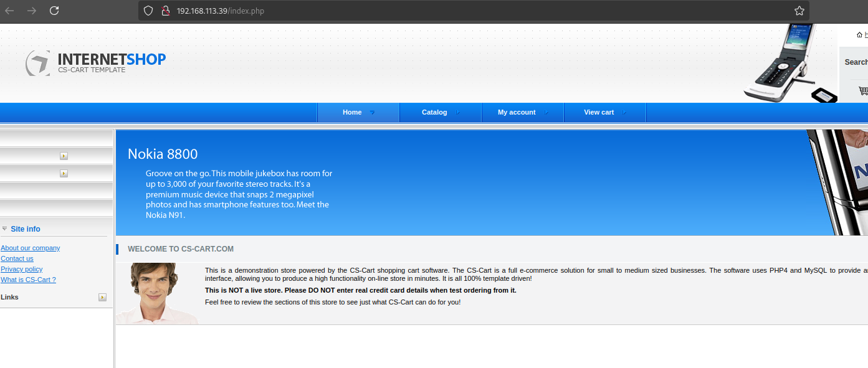Collapse the Site info section triangle

(x=4, y=229)
